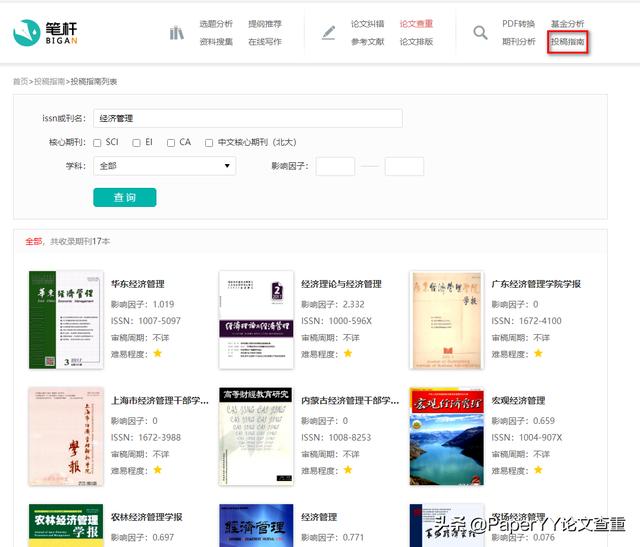
Task: Click the books library icon
Action: [176, 33]
